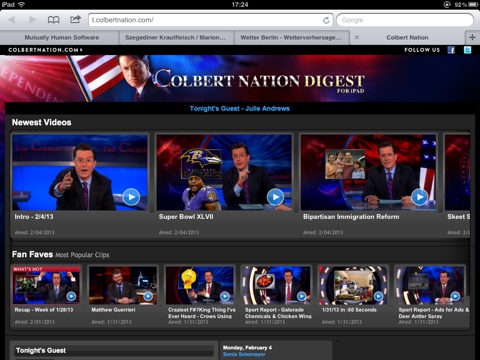Tap the Colbert Nation Digest banner logo
This screenshot has height=360, width=480.
coord(259,81)
